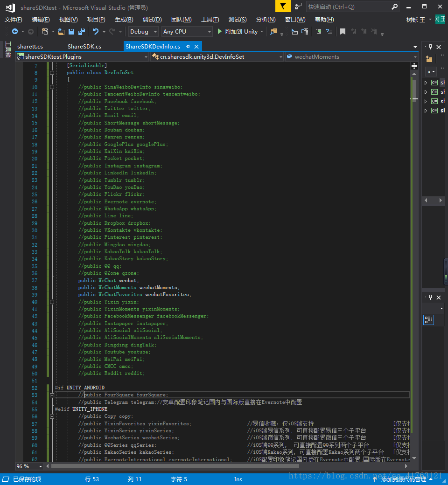Image resolution: width=448 pixels, height=485 pixels.
Task: Open the shareSDKtest.Plugins project dropdown
Action: click(82, 56)
